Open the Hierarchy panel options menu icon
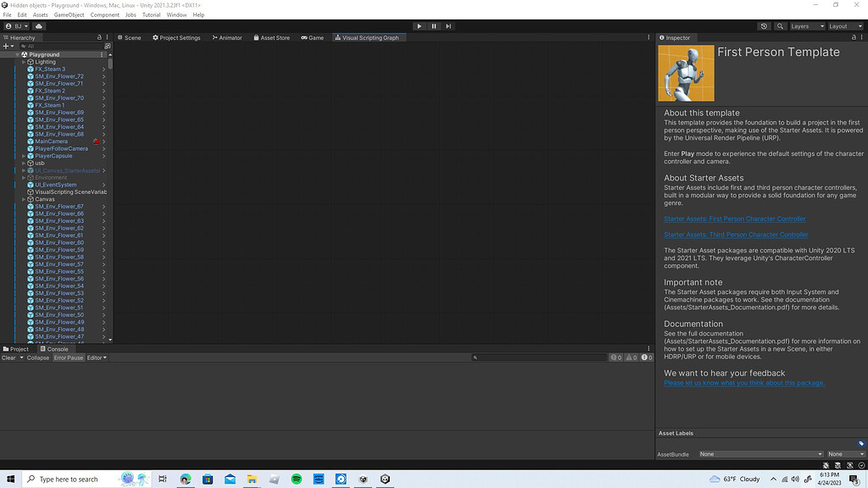The image size is (868, 488). click(106, 37)
